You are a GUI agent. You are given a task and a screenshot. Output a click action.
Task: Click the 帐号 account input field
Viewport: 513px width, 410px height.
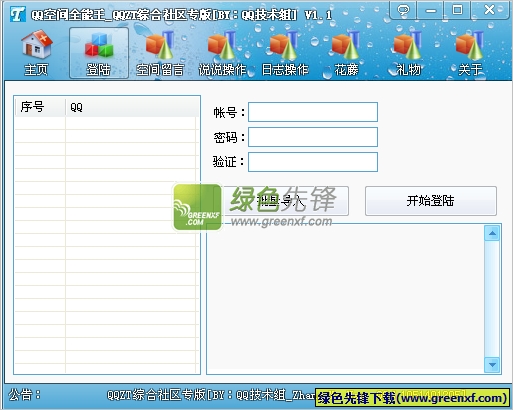click(313, 112)
